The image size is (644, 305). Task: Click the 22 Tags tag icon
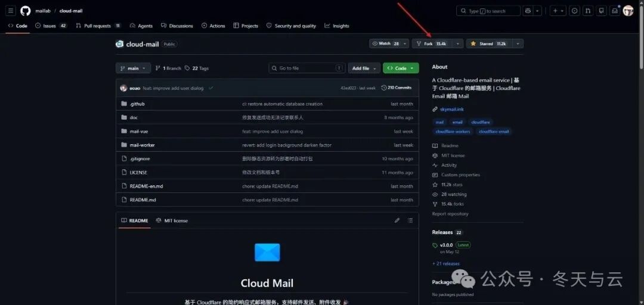pos(187,68)
